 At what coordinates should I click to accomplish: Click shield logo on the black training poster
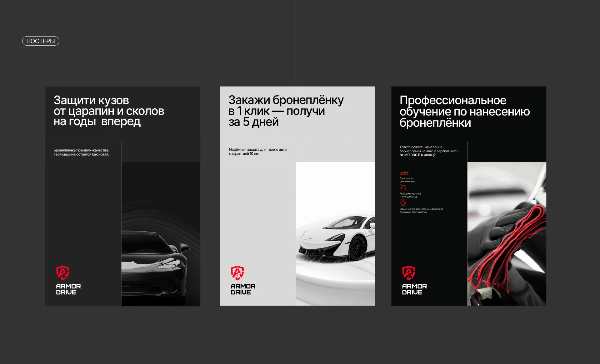tap(408, 273)
